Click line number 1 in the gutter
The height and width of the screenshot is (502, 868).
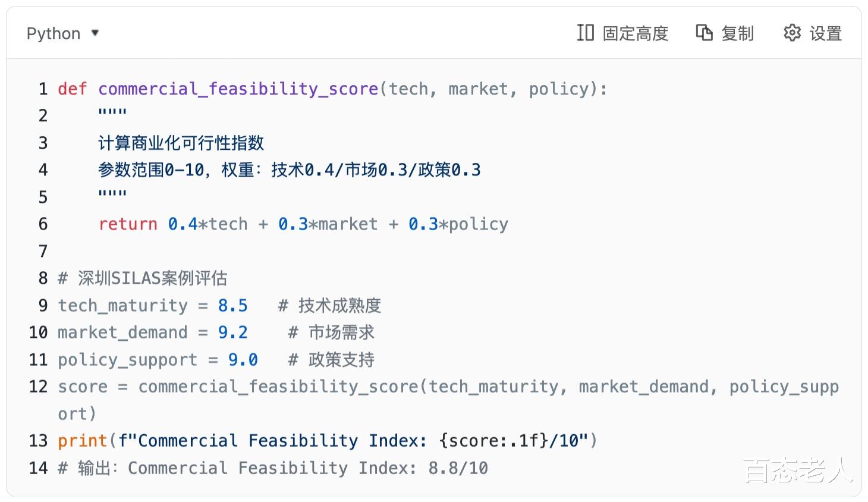43,89
